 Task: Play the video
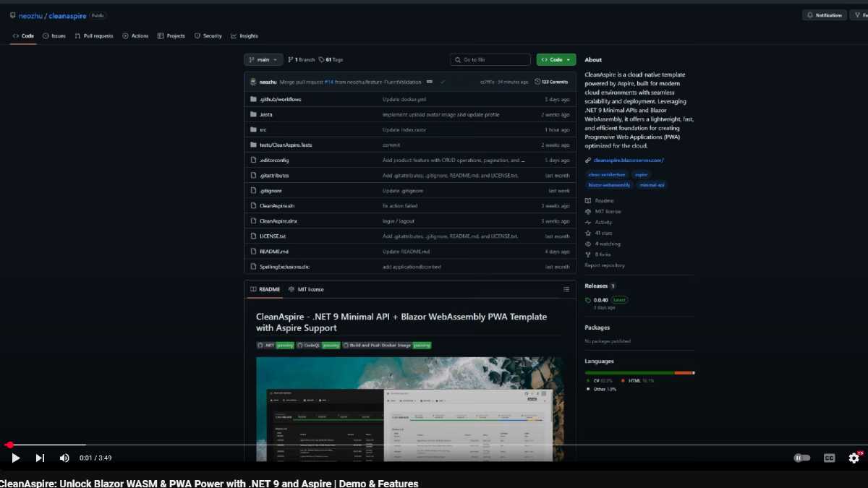(x=15, y=458)
